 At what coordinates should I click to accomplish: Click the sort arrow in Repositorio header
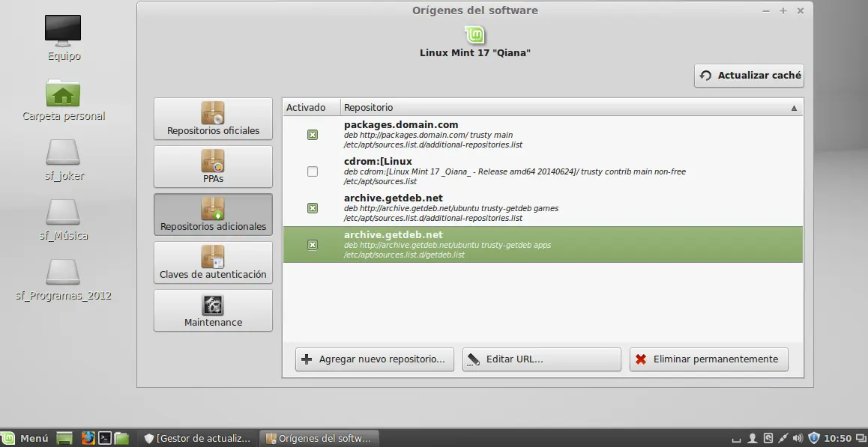coord(794,108)
